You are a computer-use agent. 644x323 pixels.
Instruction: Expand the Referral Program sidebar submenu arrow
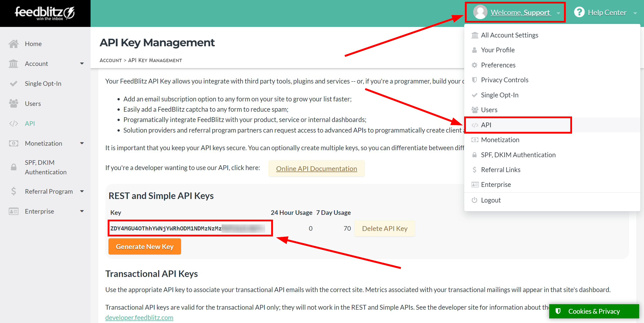[82, 191]
